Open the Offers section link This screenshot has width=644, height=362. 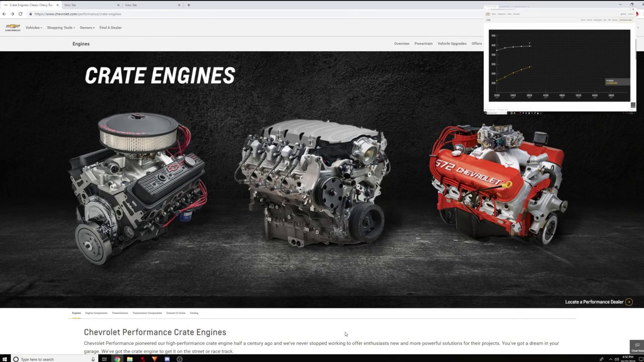click(x=476, y=44)
